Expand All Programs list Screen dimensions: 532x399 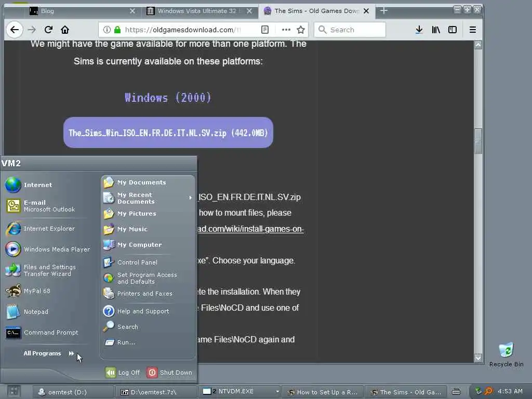[x=48, y=353]
